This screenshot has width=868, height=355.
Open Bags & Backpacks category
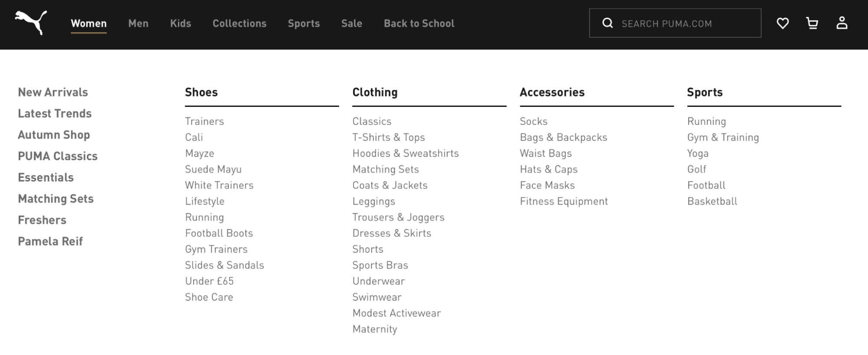563,137
